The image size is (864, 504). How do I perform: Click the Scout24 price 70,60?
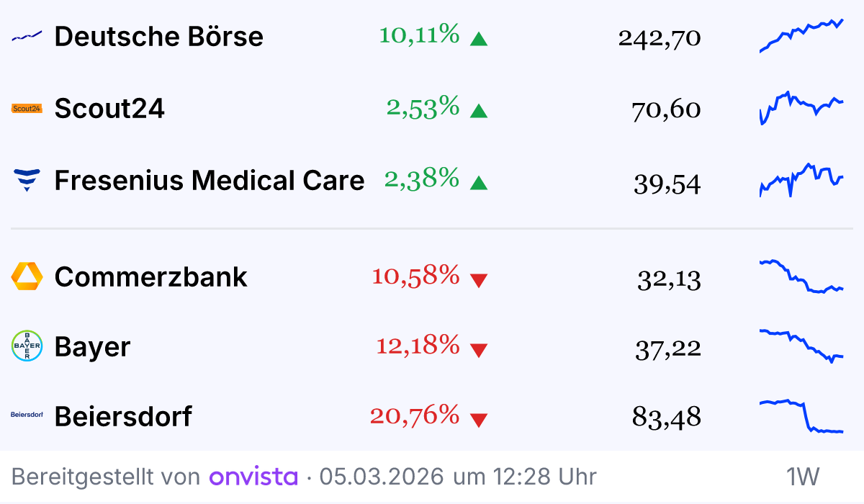point(666,110)
